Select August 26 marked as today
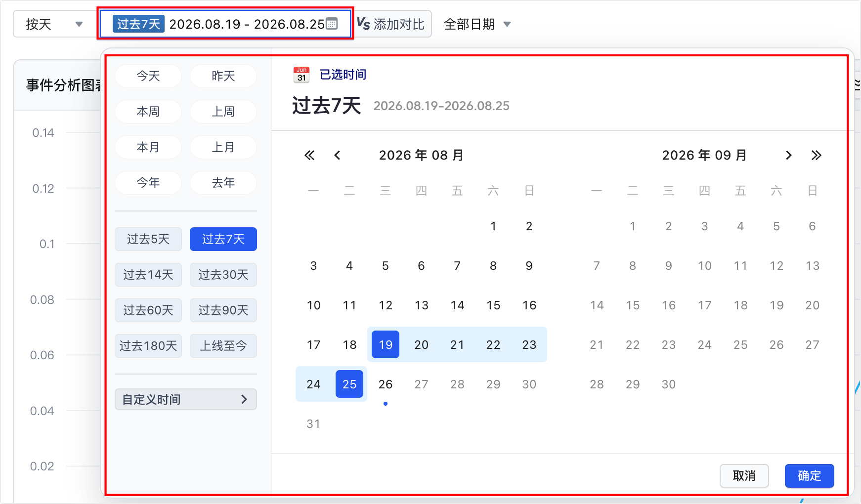 point(386,384)
